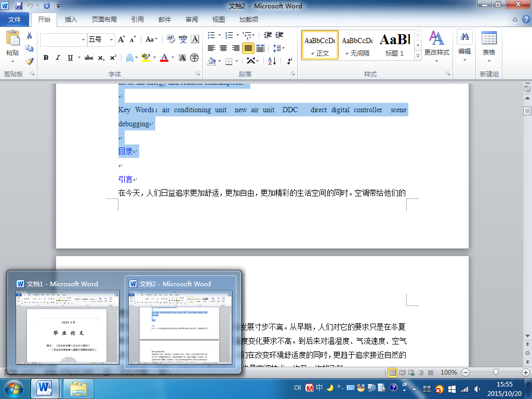Select the 文档1 Microsoft Word preview thumbnail
The image size is (532, 399).
click(x=68, y=328)
